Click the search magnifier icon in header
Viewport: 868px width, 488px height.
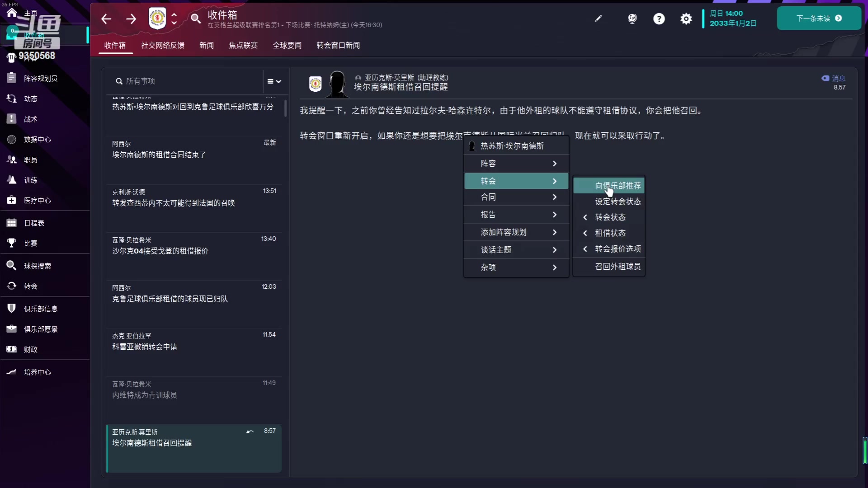click(195, 19)
